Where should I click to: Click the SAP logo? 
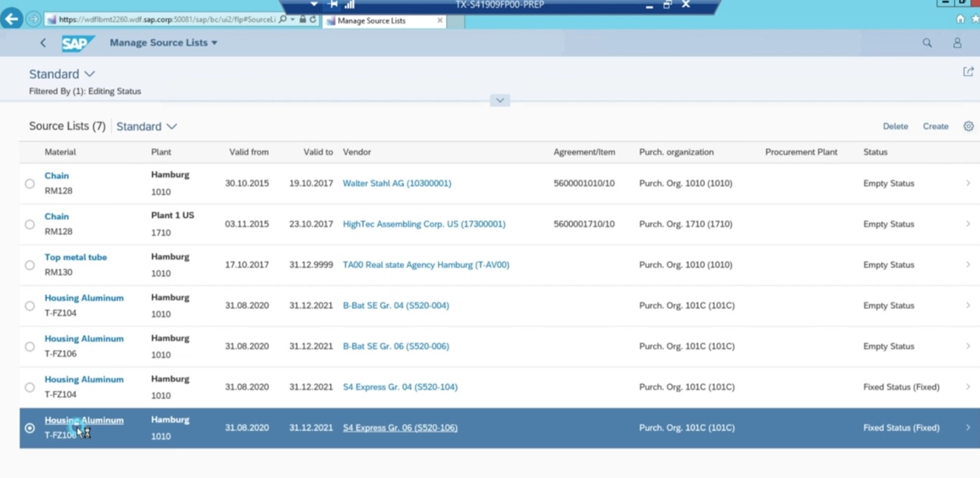coord(78,43)
